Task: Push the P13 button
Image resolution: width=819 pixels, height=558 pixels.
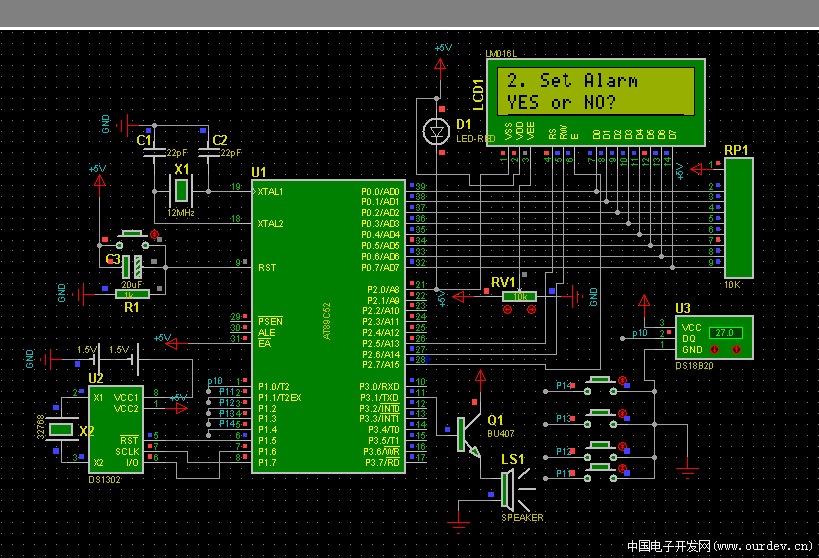Action: click(600, 413)
